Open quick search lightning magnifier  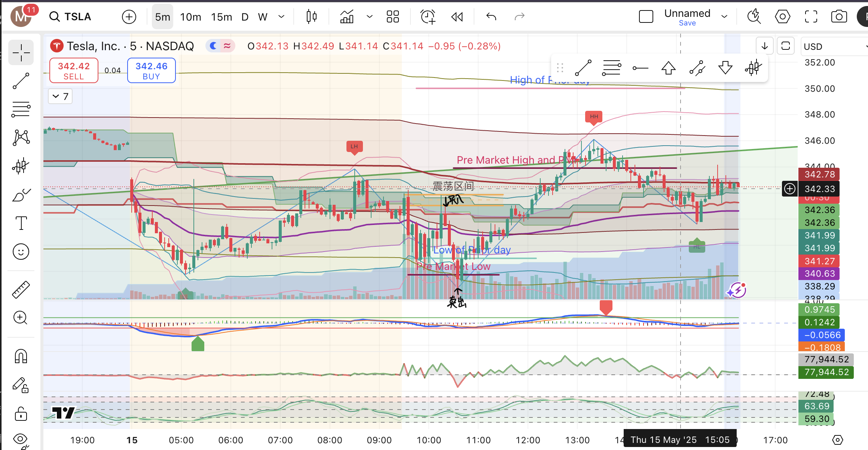pos(754,17)
